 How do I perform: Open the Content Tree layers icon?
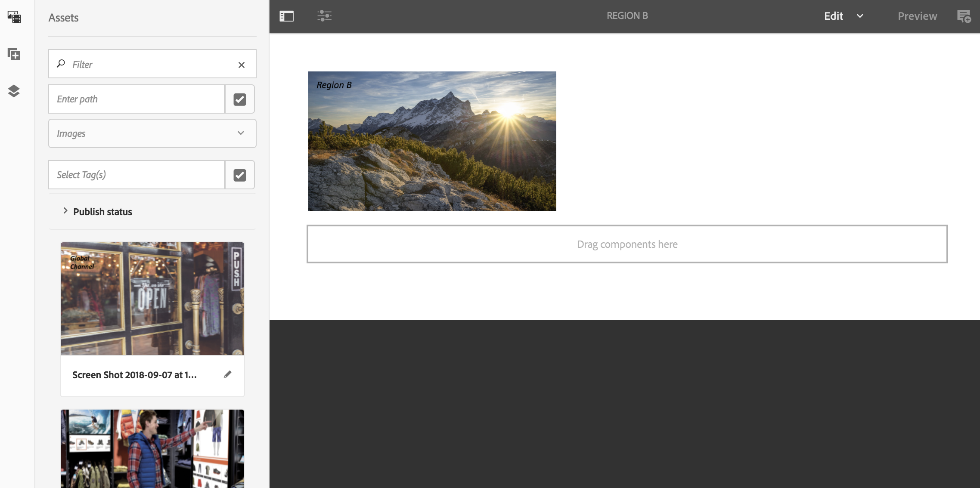tap(14, 91)
